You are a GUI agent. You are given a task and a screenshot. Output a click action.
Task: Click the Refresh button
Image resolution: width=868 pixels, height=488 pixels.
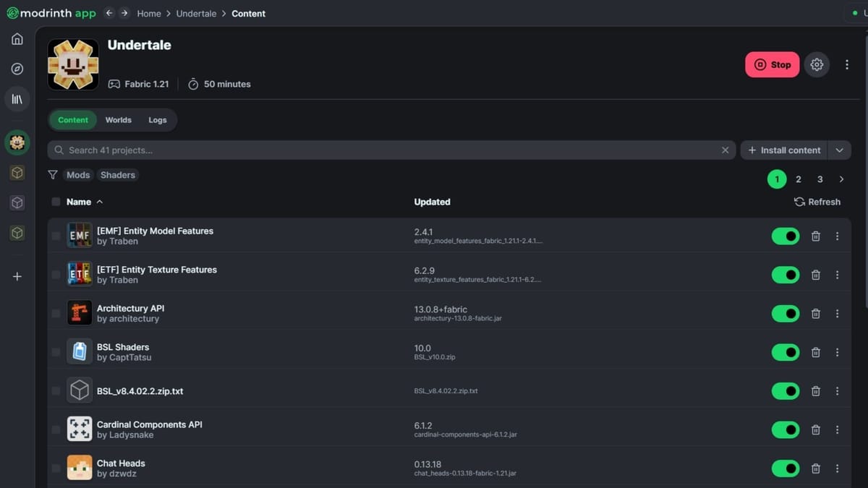(x=817, y=202)
